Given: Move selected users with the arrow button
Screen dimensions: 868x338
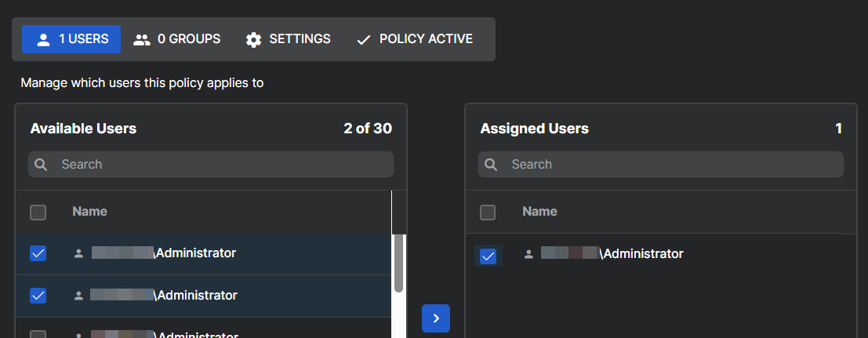Looking at the screenshot, I should (436, 318).
